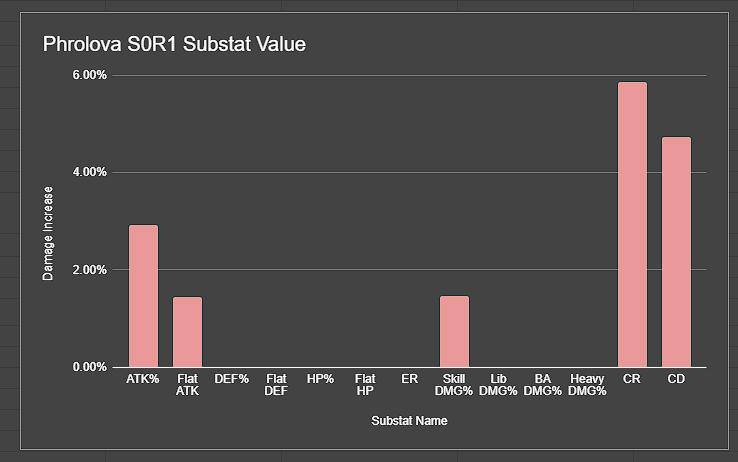
Task: Click the ATK% category label
Action: [x=143, y=379]
